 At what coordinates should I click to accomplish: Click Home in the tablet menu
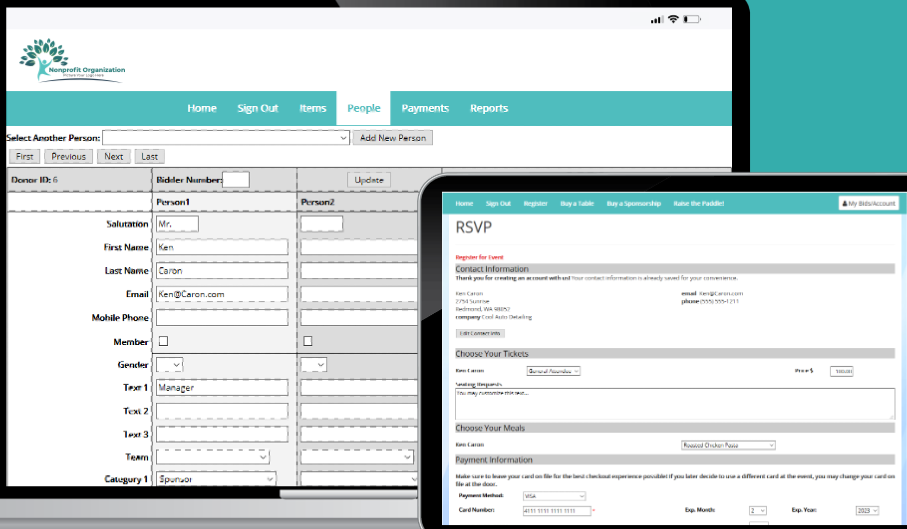[x=464, y=204]
